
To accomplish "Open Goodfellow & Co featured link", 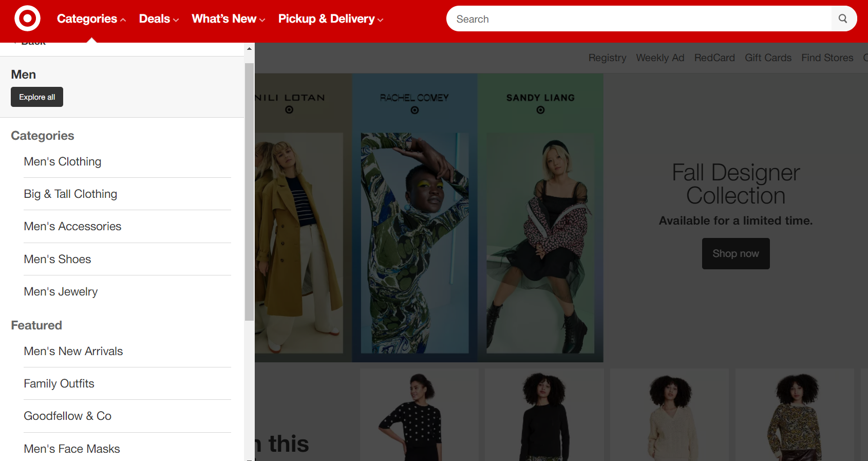I will point(127,416).
